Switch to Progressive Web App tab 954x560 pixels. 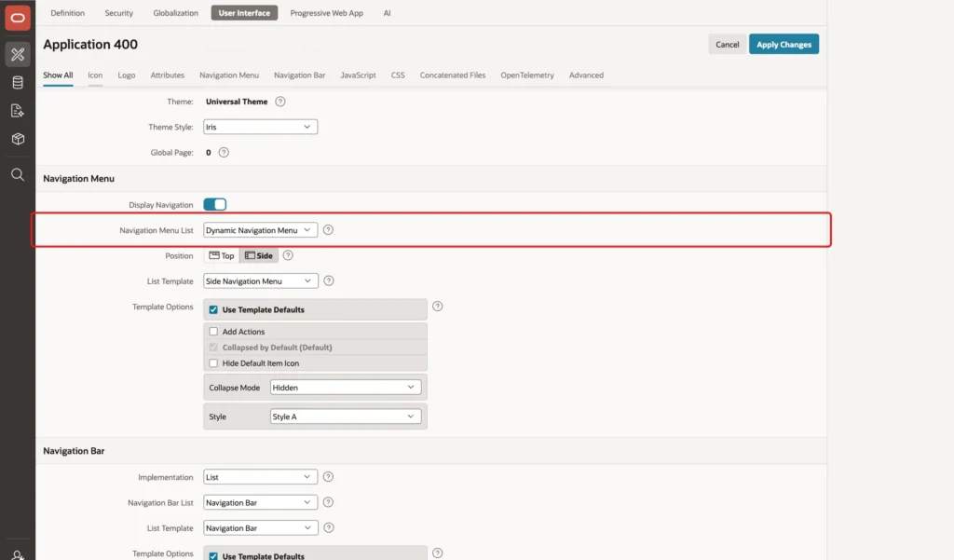[x=327, y=13]
